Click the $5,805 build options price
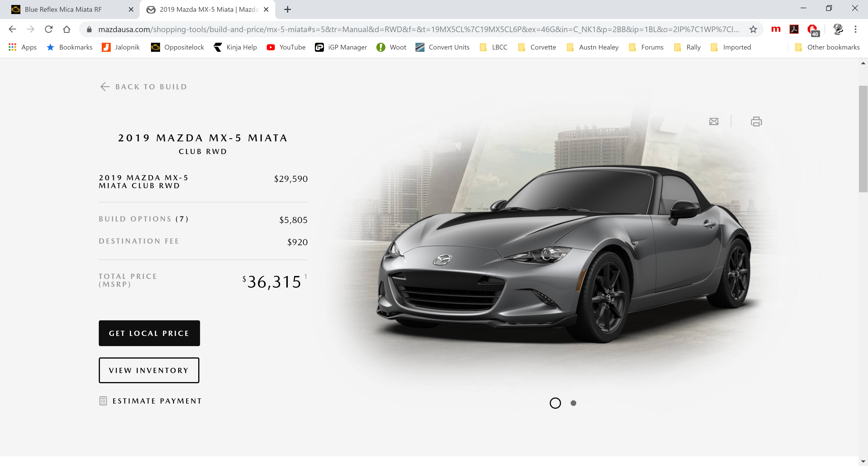868x466 pixels. click(x=293, y=220)
